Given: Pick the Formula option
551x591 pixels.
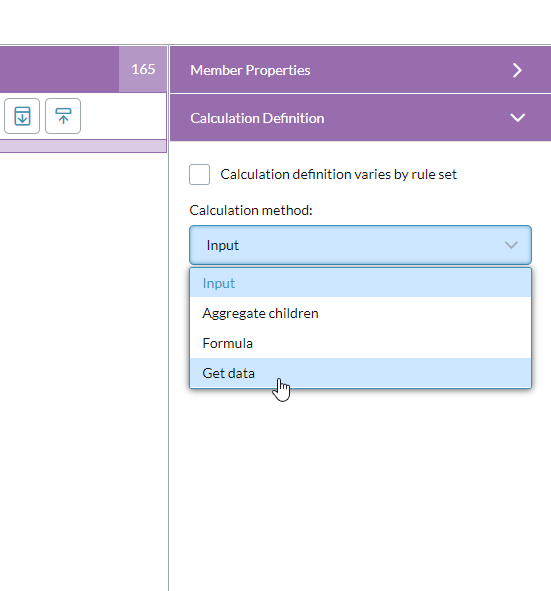Looking at the screenshot, I should coord(360,343).
